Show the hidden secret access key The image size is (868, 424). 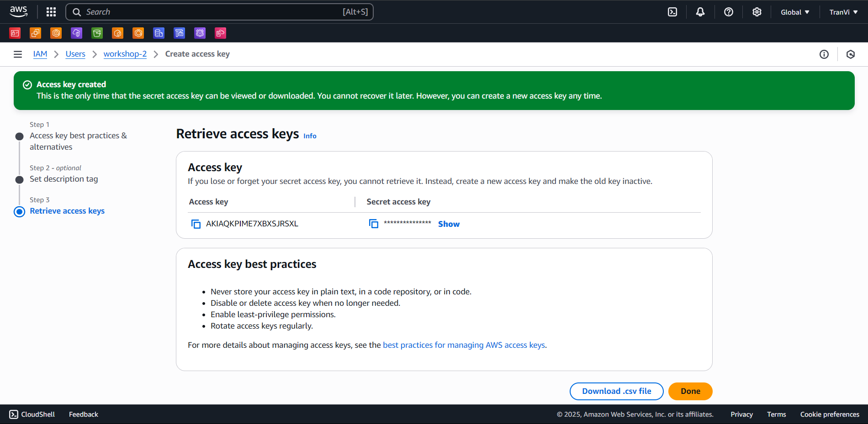click(x=448, y=224)
